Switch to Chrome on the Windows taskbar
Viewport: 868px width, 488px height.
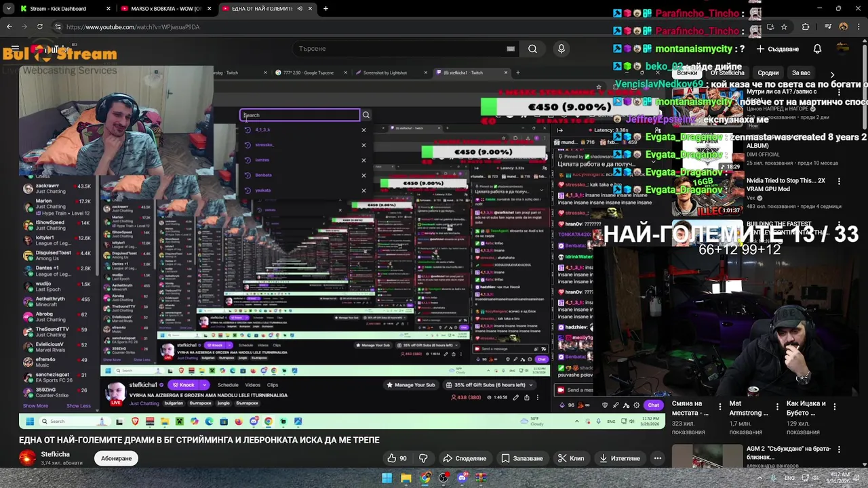425,478
